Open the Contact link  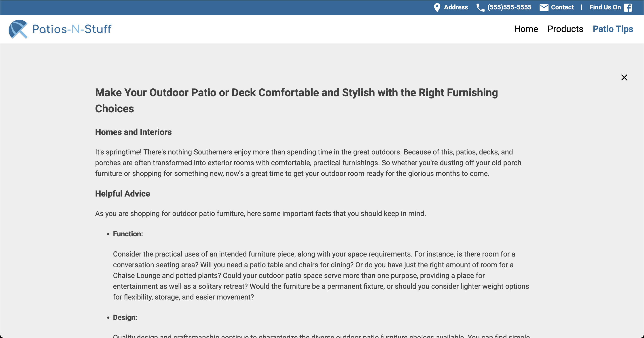coord(562,7)
